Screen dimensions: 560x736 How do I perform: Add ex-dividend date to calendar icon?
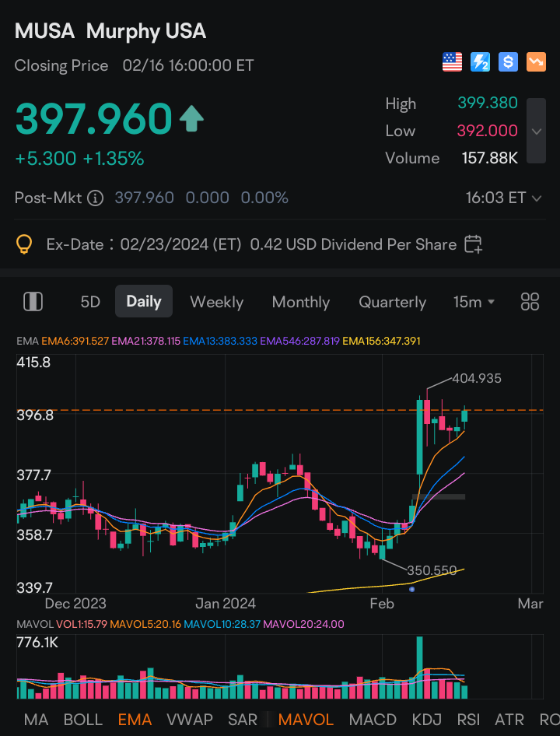coord(473,244)
